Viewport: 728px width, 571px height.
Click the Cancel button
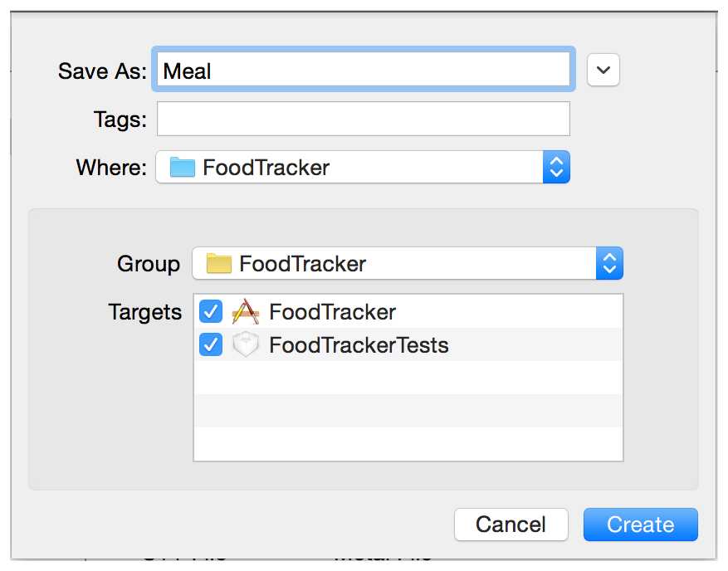pos(511,525)
